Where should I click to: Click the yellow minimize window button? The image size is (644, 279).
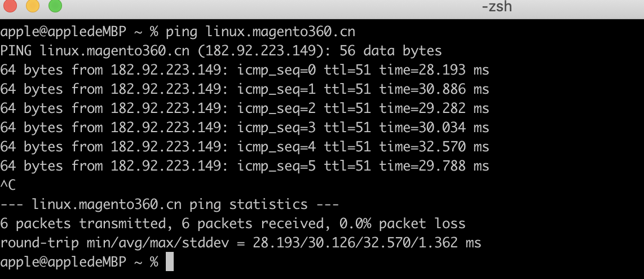click(x=33, y=7)
